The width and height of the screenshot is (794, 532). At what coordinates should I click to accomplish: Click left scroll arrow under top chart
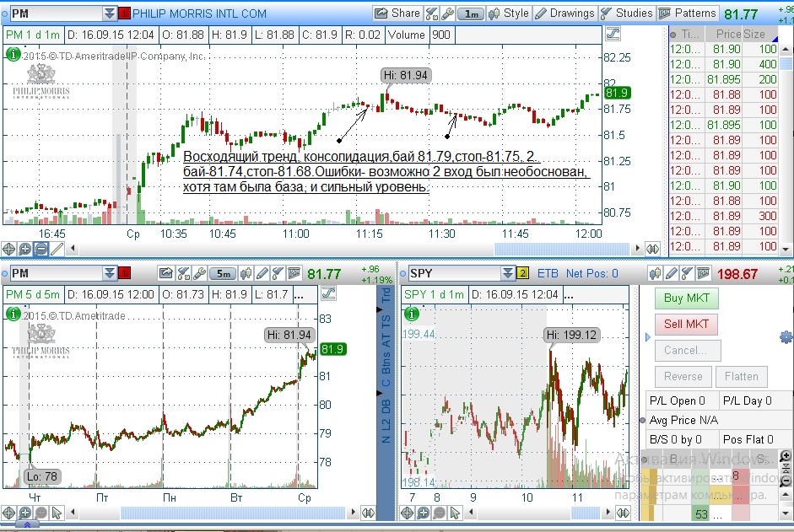point(73,249)
